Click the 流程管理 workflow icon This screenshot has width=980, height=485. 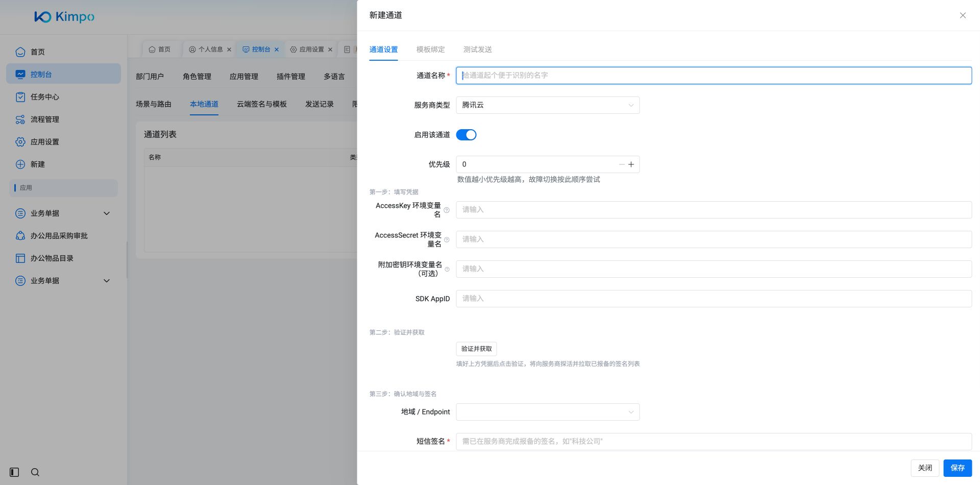(20, 119)
